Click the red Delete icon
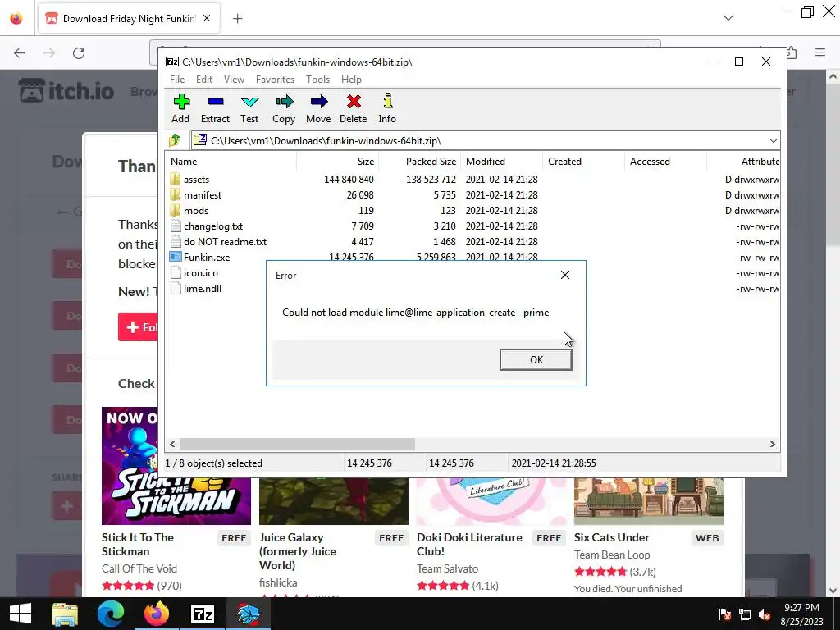 (x=353, y=108)
